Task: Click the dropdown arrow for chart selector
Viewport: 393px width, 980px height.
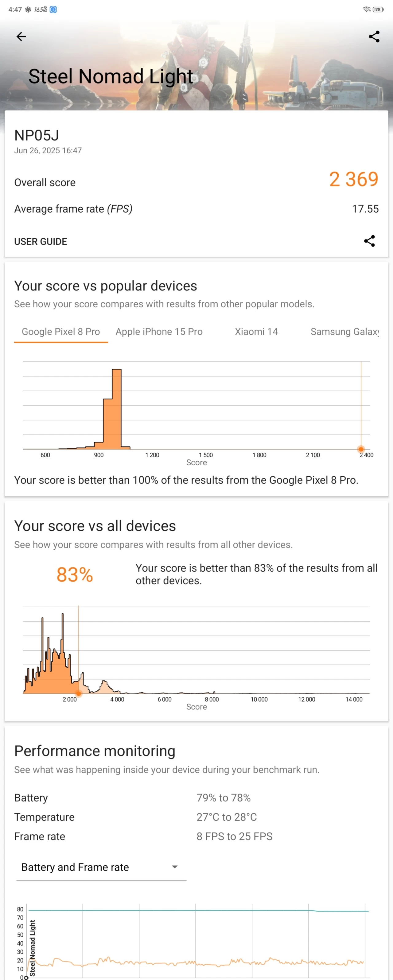Action: [175, 867]
